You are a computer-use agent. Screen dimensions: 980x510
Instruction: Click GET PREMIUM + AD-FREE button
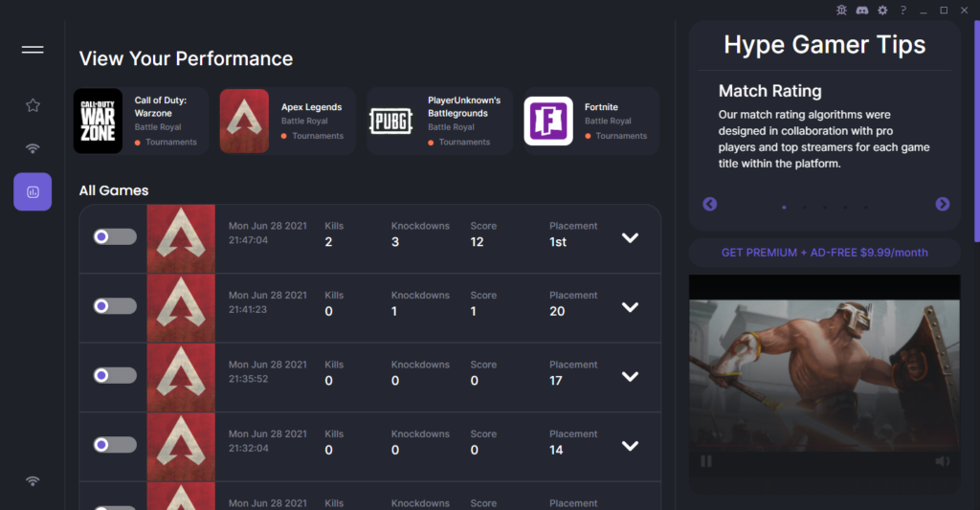point(824,253)
